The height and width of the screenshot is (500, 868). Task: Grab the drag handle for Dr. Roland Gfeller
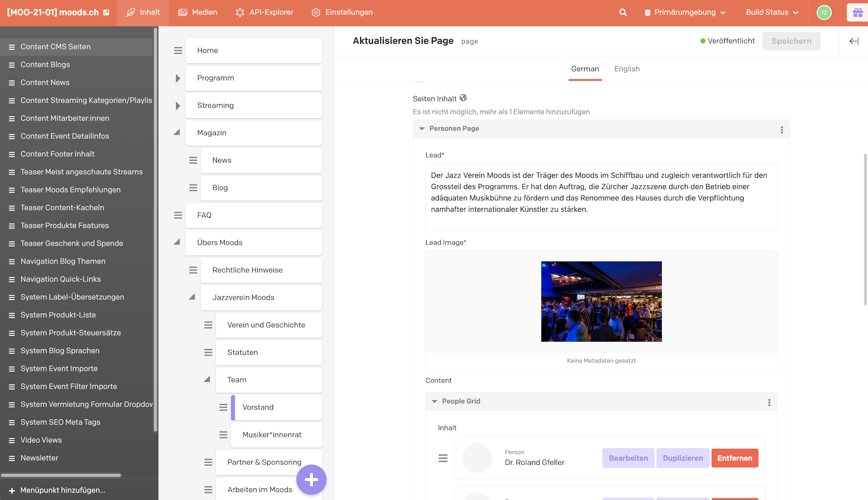(443, 458)
